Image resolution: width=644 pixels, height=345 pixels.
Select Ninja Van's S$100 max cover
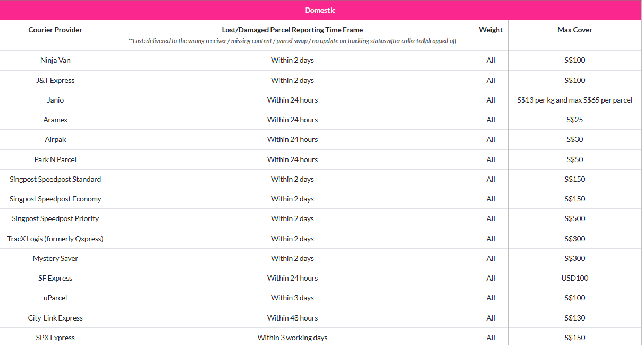574,60
